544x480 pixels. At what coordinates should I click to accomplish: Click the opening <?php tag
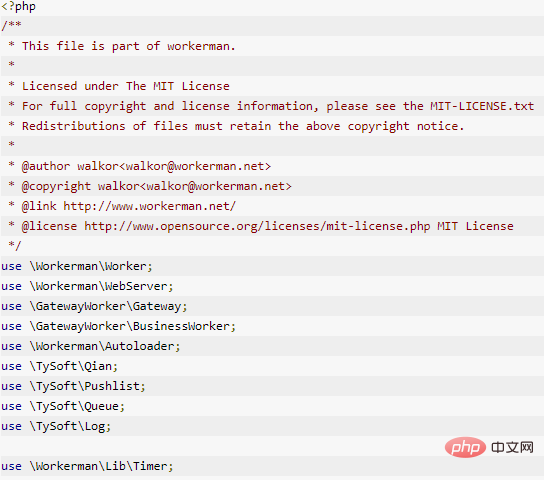point(18,7)
